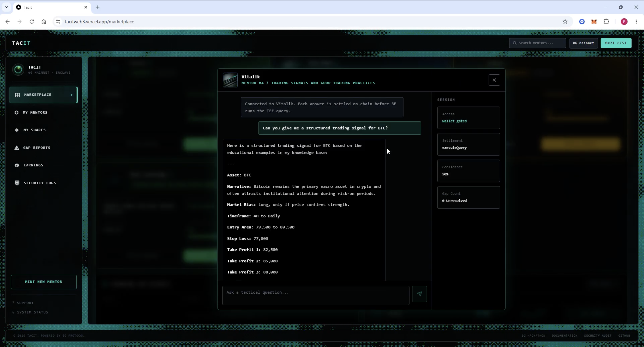Click the Settlement executeQuery session card
Viewport: 644px width, 347px height.
tap(469, 144)
